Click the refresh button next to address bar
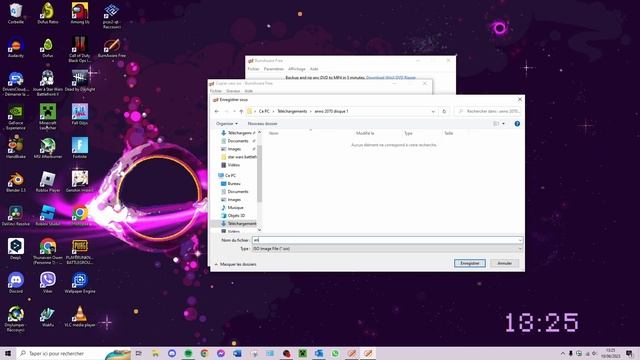 pos(444,111)
